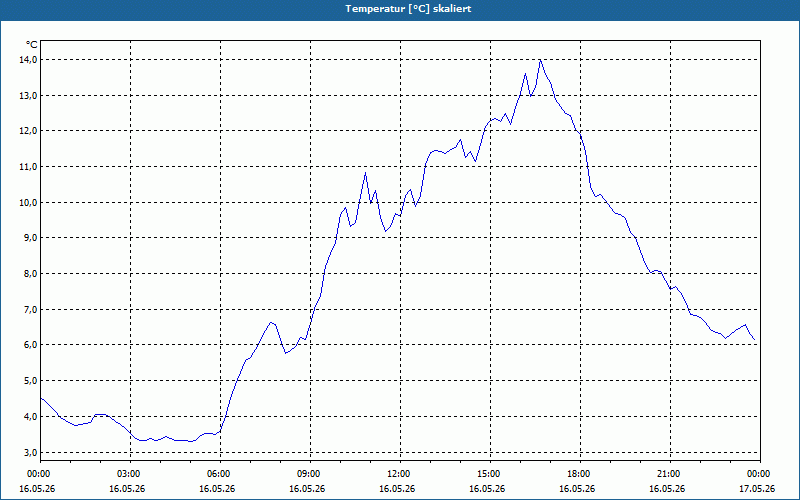The height and width of the screenshot is (500, 800).
Task: Click the 15:00 time axis label
Action: [490, 474]
